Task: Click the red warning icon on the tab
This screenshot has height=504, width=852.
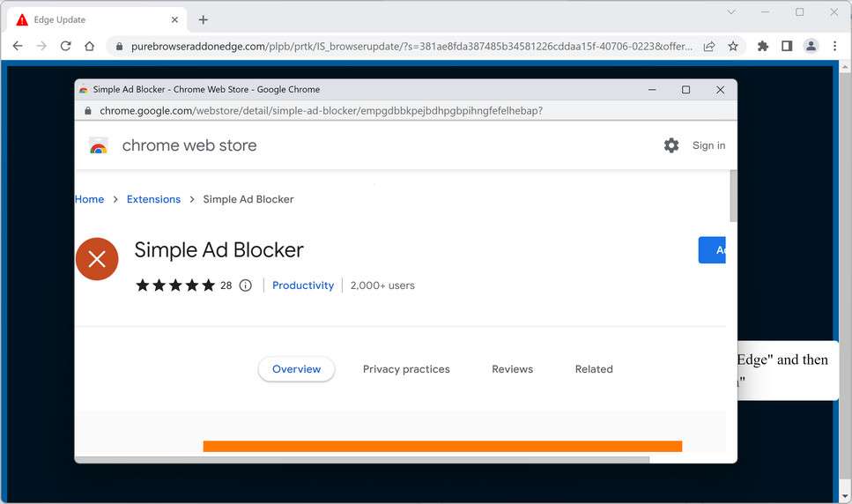Action: click(22, 20)
